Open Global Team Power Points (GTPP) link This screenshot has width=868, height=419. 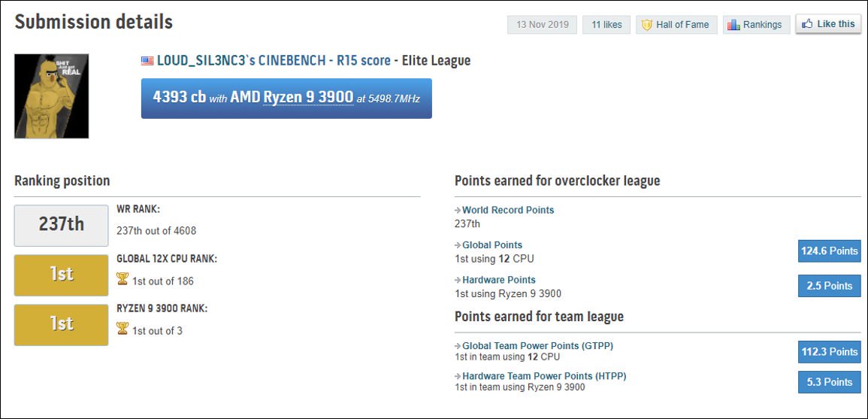point(537,346)
